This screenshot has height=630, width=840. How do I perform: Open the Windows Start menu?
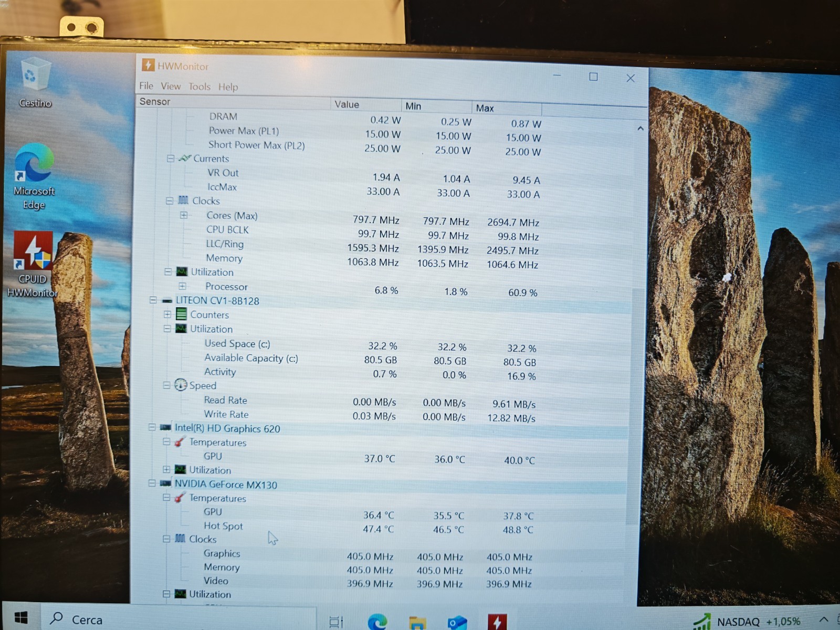point(20,618)
